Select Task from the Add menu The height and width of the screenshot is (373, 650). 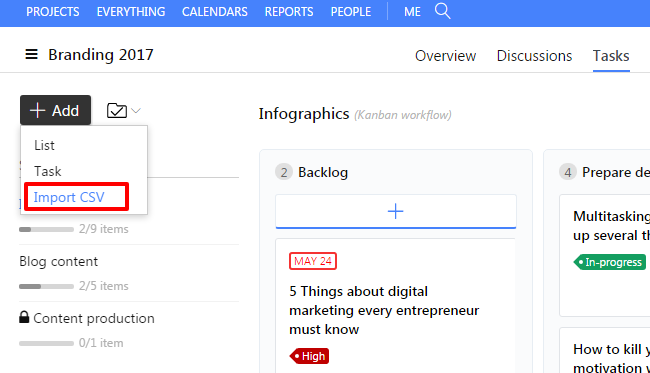pyautogui.click(x=48, y=171)
